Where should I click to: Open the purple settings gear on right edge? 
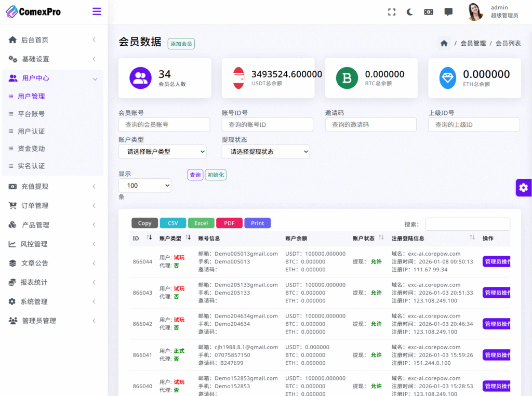(x=523, y=188)
